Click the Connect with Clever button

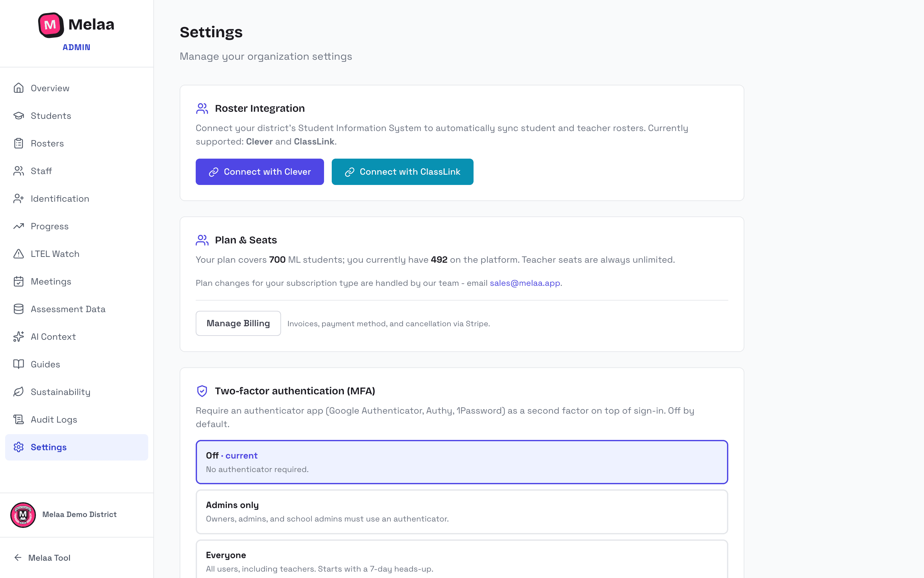point(260,172)
